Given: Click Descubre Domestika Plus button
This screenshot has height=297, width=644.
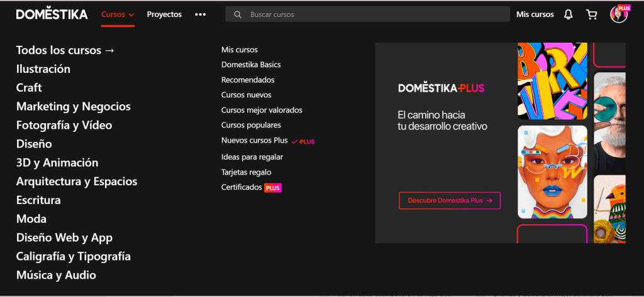Looking at the screenshot, I should pos(450,200).
